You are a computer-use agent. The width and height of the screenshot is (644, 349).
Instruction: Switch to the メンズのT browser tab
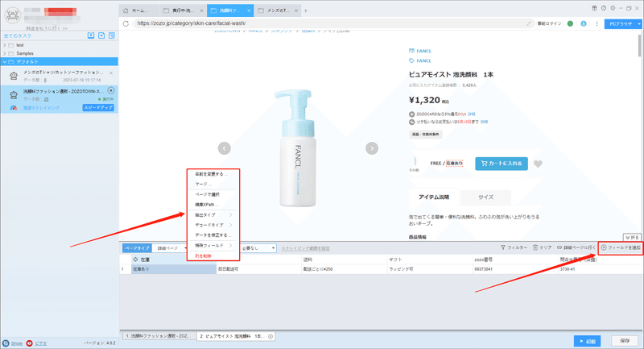point(278,10)
